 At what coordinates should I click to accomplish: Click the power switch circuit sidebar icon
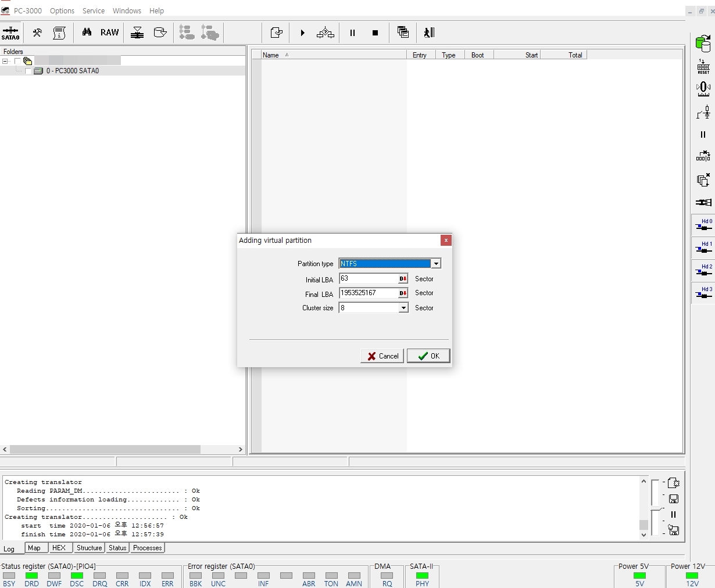pos(703,112)
